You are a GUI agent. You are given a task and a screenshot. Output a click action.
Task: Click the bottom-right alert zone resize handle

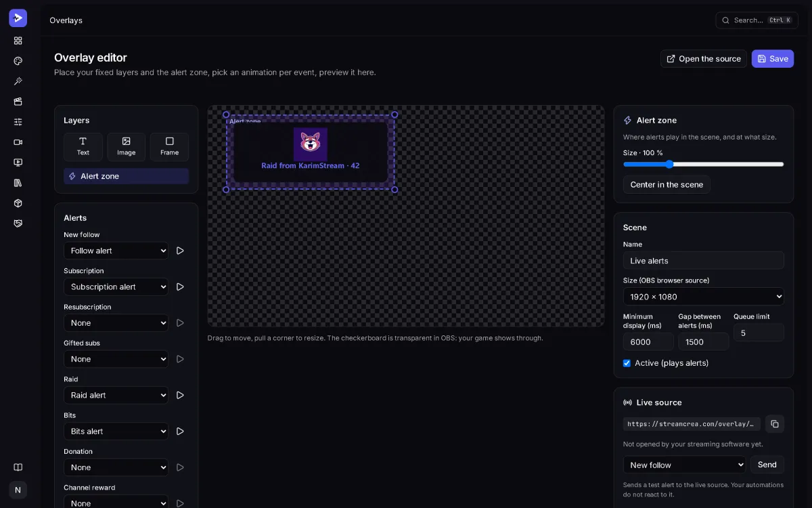394,190
